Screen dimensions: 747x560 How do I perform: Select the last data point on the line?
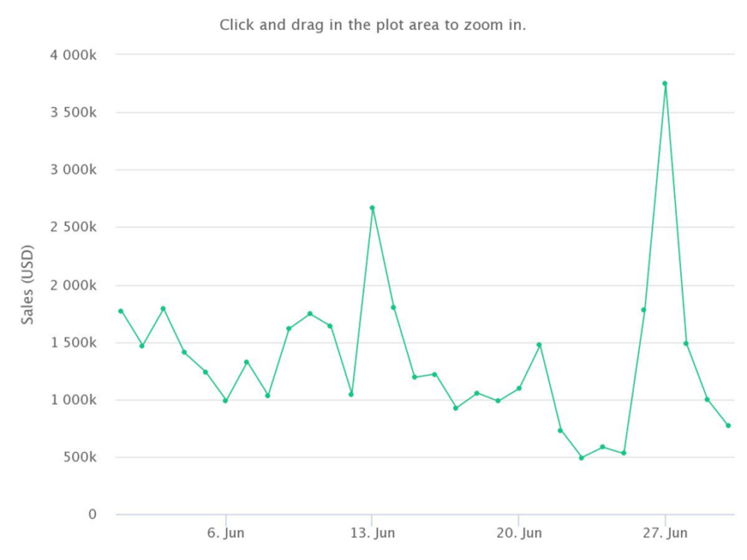[x=729, y=425]
